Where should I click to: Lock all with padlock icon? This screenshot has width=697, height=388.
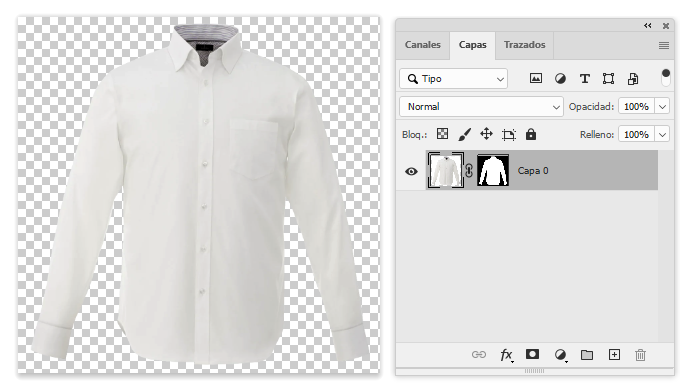pyautogui.click(x=531, y=134)
